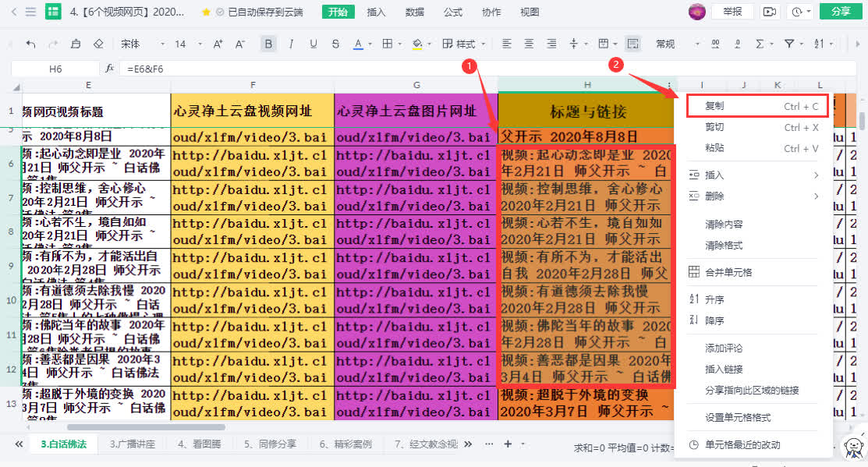The width and height of the screenshot is (868, 467).
Task: Choose 复制 from context menu
Action: (757, 106)
